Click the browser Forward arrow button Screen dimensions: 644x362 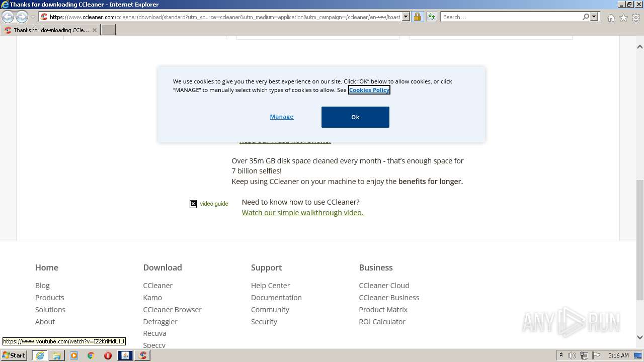(22, 17)
